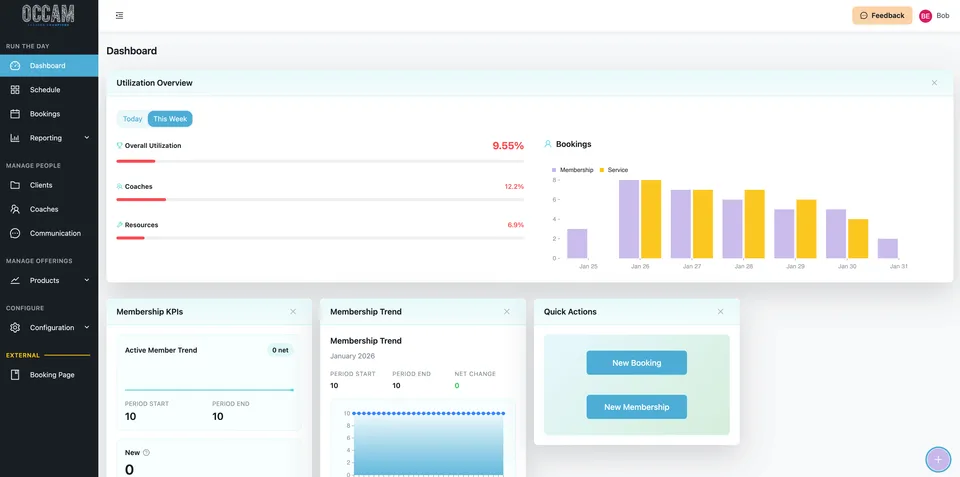The height and width of the screenshot is (477, 960).
Task: Toggle Service series in Bookings legend
Action: click(x=613, y=170)
